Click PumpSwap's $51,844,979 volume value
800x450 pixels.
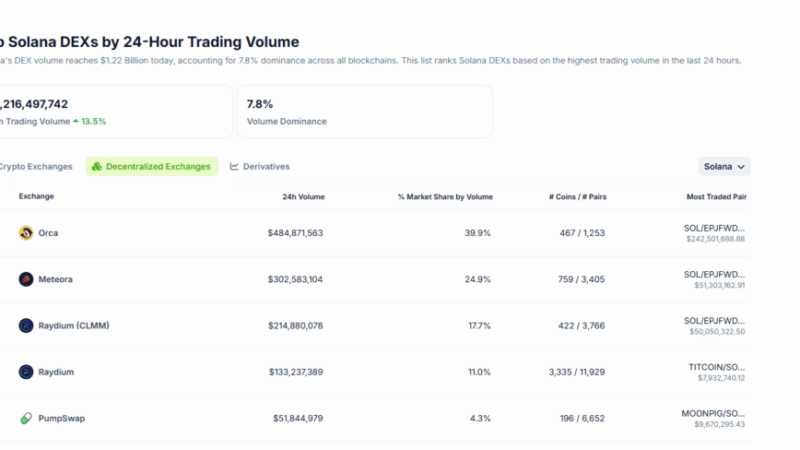(x=298, y=418)
